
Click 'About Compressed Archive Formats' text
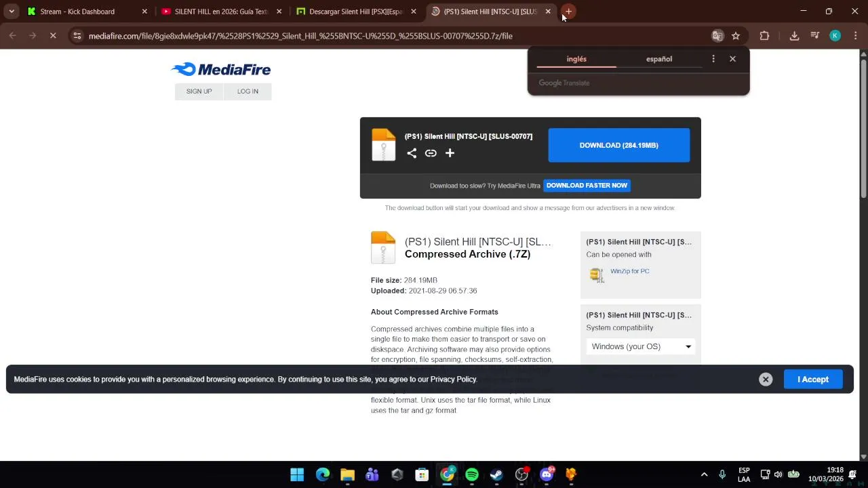[435, 312]
